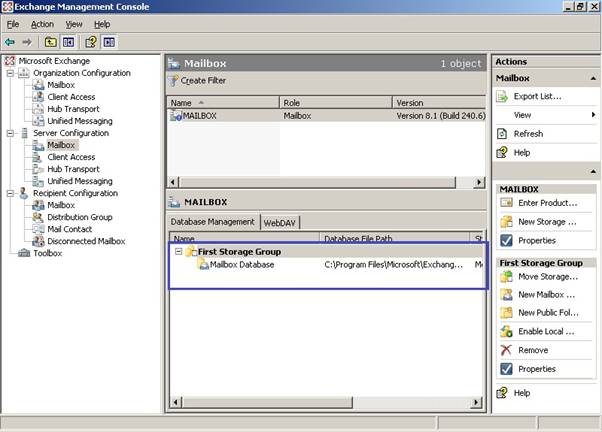The width and height of the screenshot is (602, 432).
Task: Click the Database File Path column header
Action: pyautogui.click(x=395, y=238)
